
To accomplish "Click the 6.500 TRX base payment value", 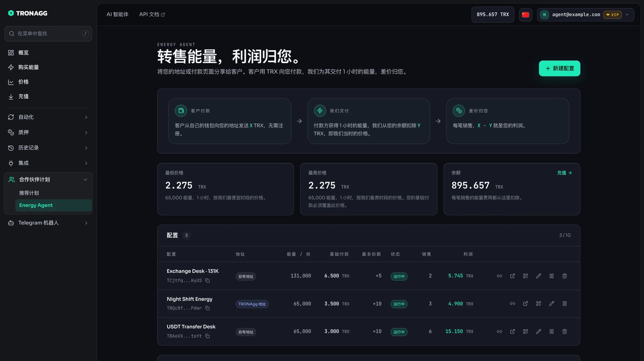I will coord(337,276).
